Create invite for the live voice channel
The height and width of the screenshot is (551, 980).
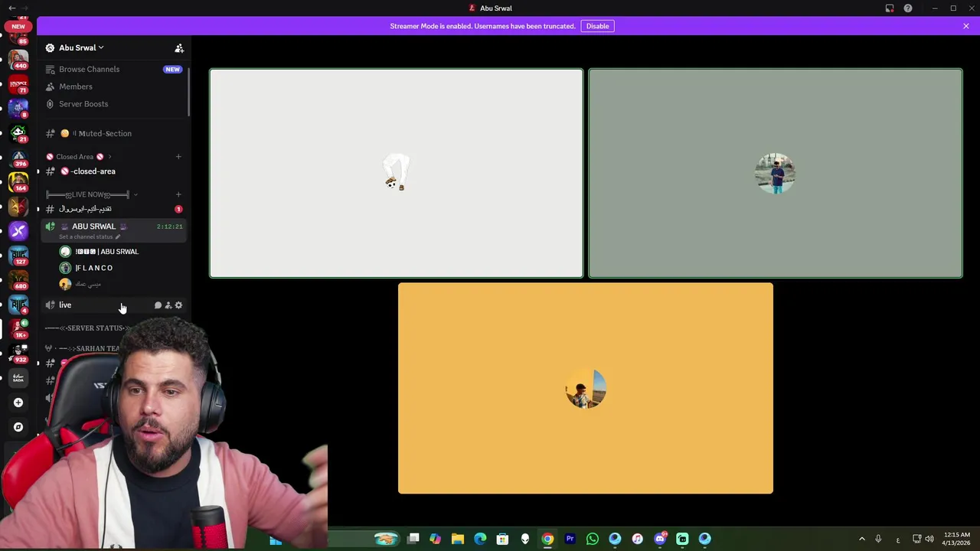pos(168,305)
